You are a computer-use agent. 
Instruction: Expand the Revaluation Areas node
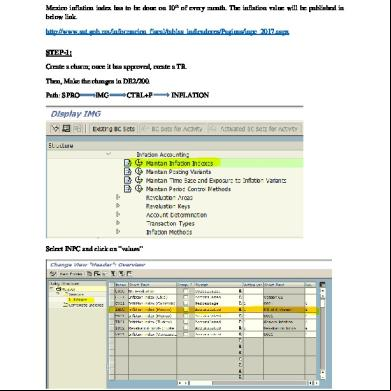point(118,197)
